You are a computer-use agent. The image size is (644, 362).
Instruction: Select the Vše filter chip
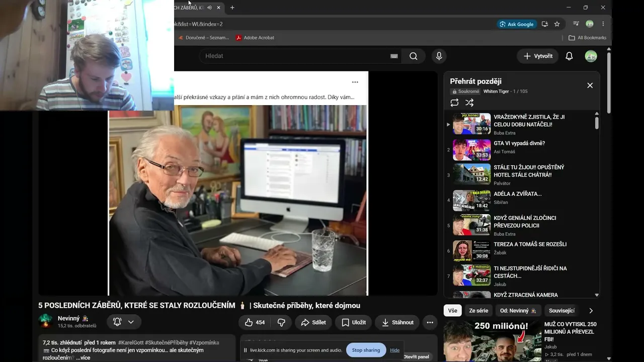coord(453,311)
